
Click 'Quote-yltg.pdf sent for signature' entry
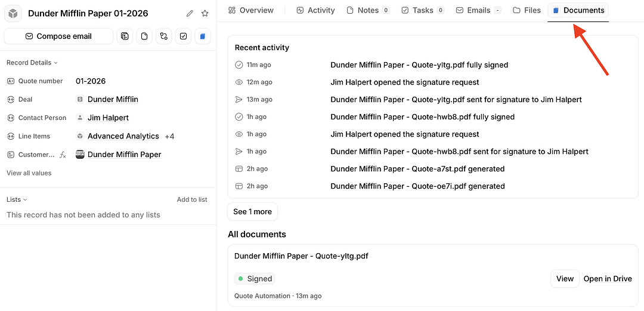[456, 100]
